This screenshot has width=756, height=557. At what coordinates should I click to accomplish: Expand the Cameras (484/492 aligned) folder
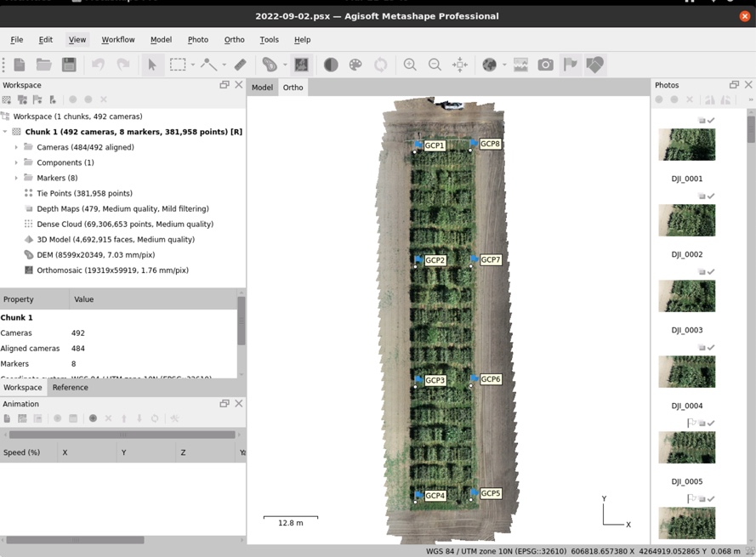click(x=16, y=147)
